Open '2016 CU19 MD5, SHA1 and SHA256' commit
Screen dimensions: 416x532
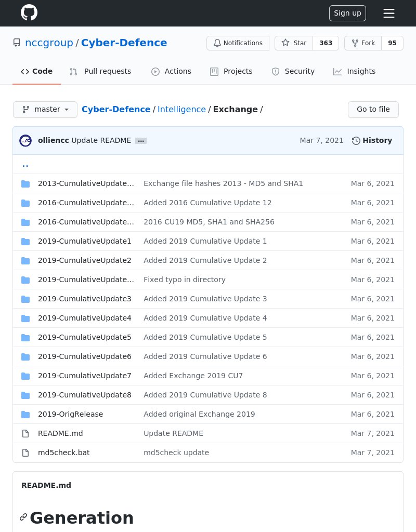tap(209, 222)
